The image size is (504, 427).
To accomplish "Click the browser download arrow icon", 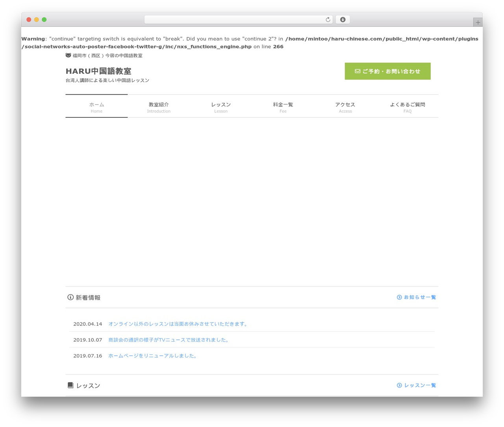I will click(x=343, y=20).
